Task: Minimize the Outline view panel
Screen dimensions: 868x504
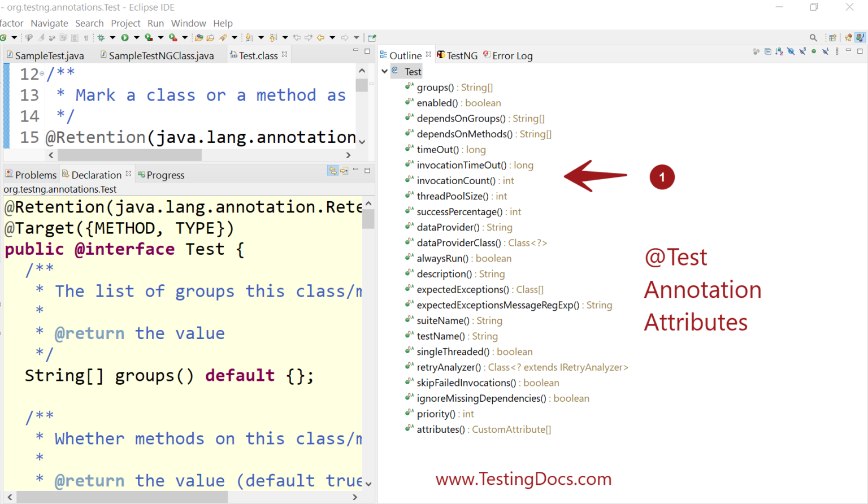Action: (x=848, y=50)
